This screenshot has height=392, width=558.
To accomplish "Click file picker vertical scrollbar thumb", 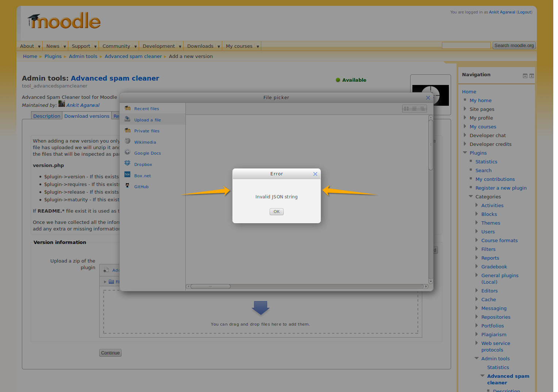I will (x=431, y=145).
